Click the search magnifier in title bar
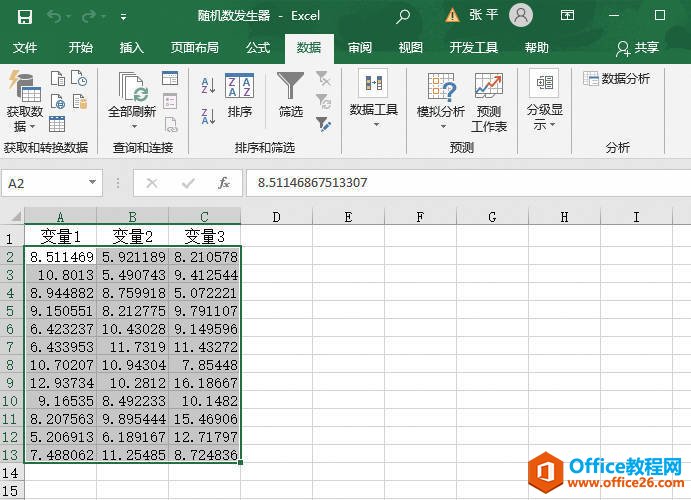 [402, 16]
